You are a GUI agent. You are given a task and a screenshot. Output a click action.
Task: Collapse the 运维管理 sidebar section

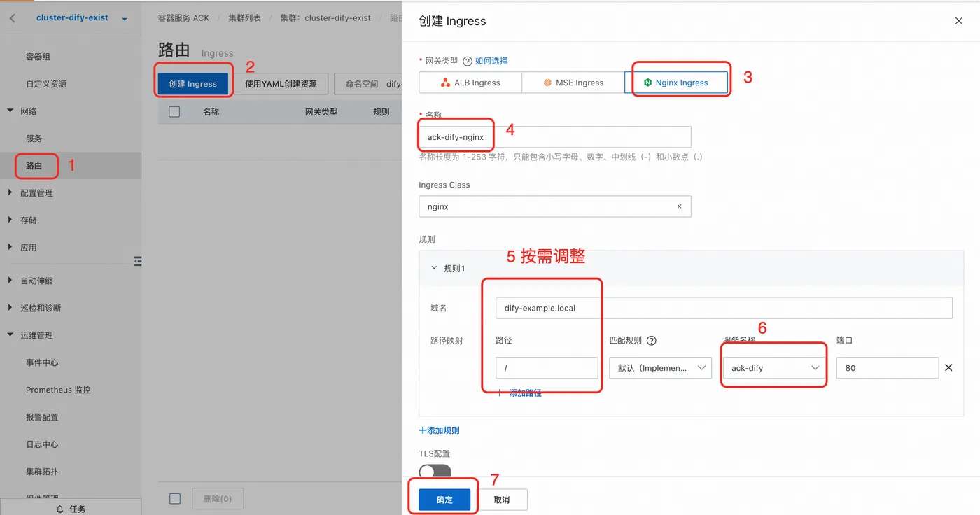pos(10,335)
